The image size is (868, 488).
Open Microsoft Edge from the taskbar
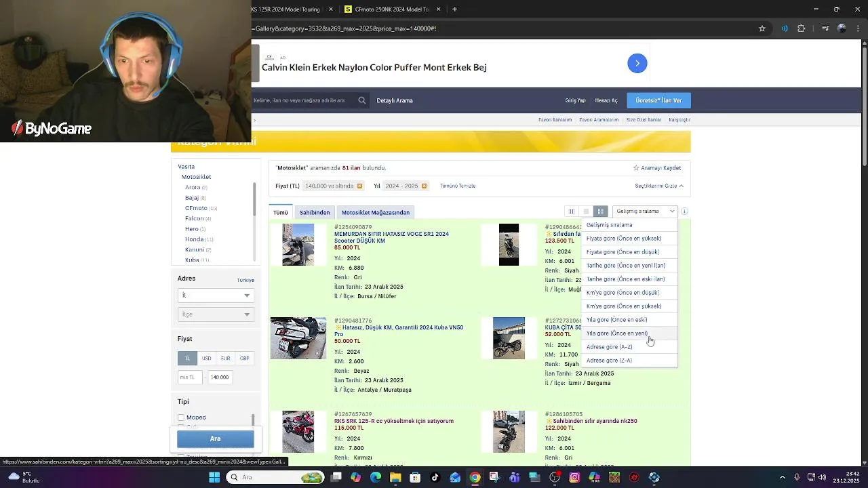[376, 477]
